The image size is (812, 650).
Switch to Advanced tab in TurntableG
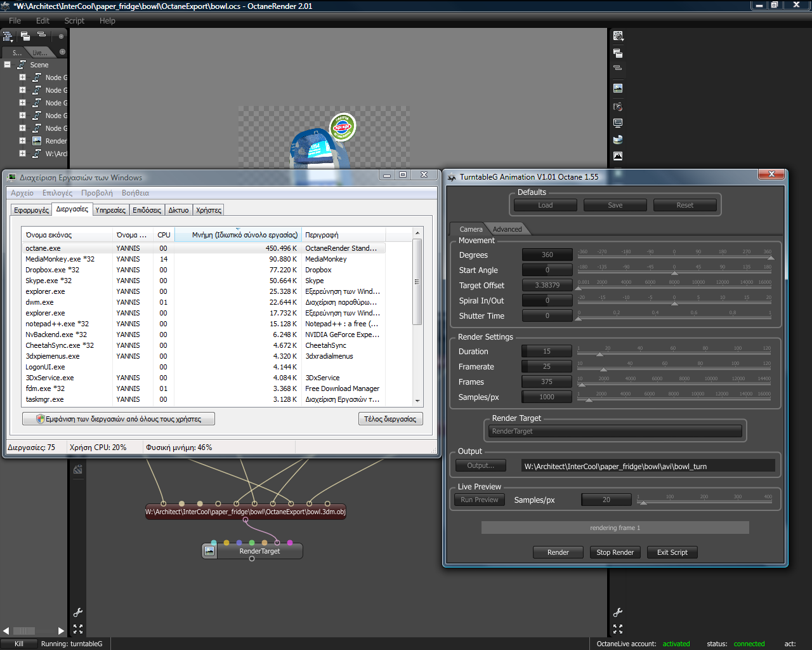[507, 229]
